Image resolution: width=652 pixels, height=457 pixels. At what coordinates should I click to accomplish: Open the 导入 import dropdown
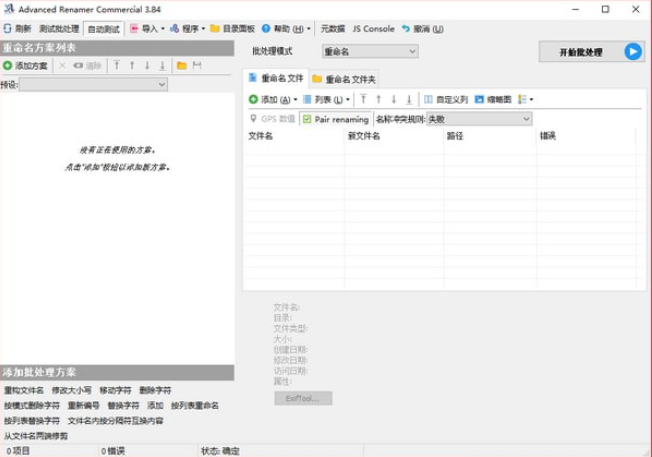click(147, 29)
